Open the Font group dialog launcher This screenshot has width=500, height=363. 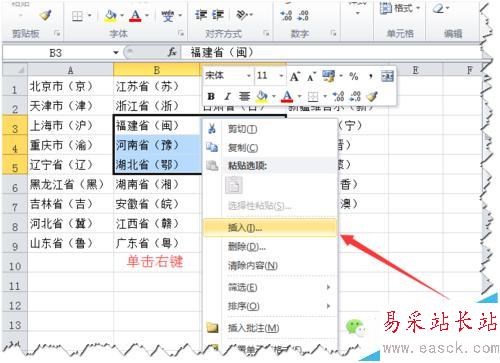181,33
